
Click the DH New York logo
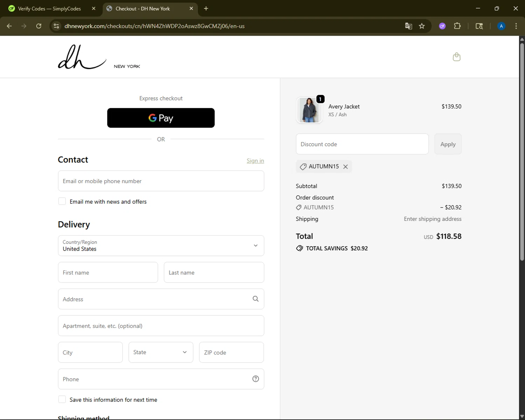[x=99, y=57]
